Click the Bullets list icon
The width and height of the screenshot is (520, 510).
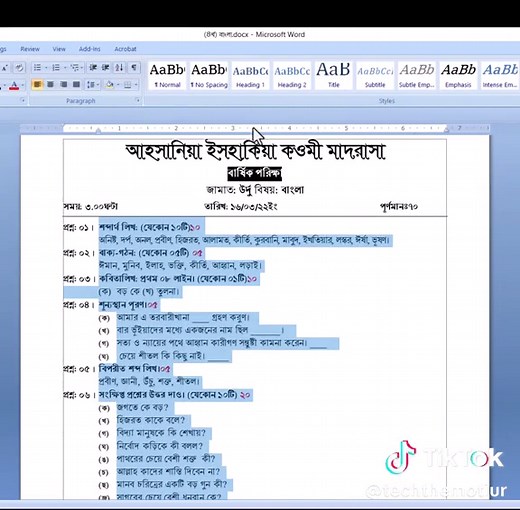pos(37,68)
